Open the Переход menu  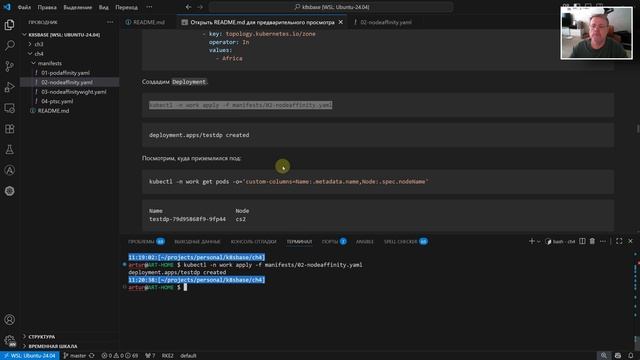tap(126, 7)
